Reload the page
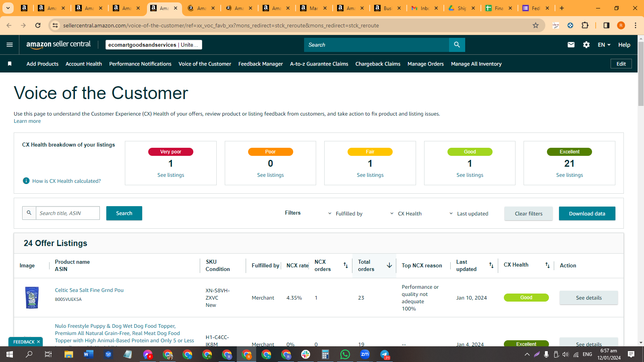 click(x=38, y=25)
